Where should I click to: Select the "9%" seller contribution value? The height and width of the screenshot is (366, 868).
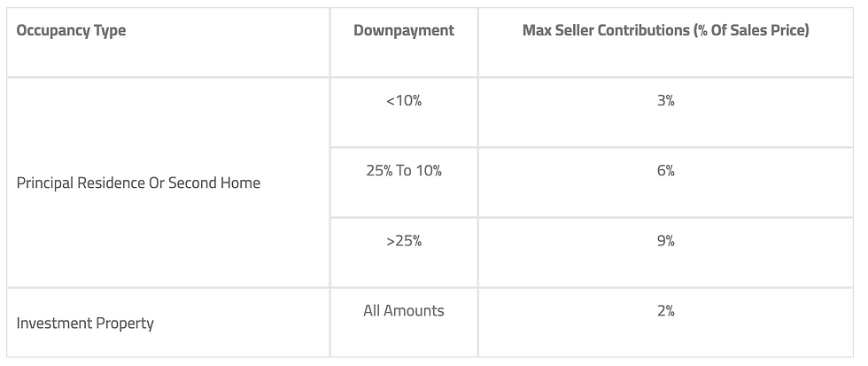click(666, 241)
